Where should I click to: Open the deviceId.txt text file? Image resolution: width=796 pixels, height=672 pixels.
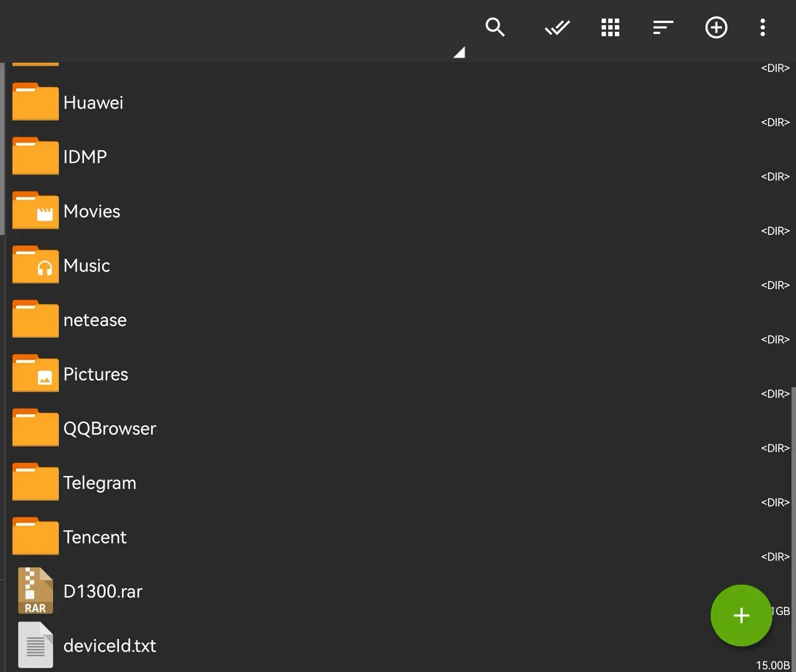[398, 645]
